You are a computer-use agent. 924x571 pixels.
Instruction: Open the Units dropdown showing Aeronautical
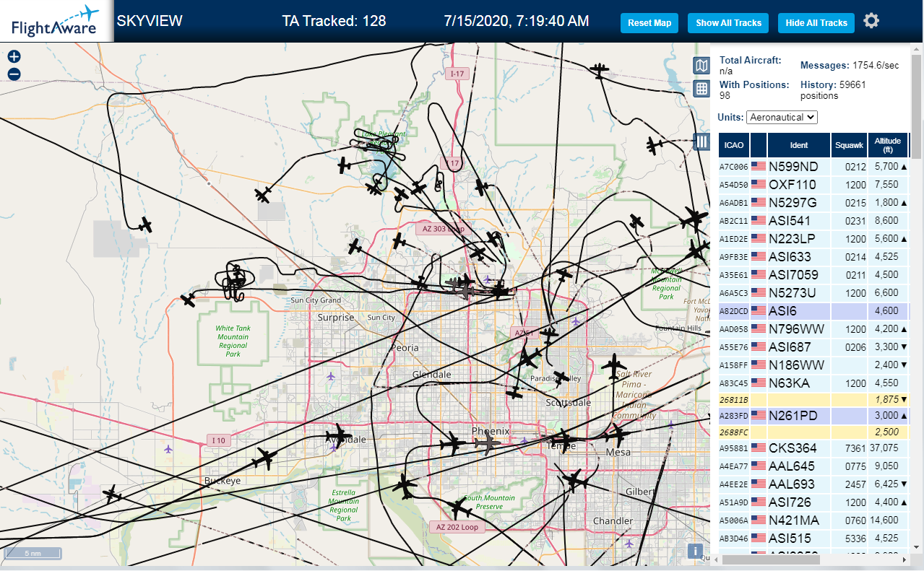[782, 117]
